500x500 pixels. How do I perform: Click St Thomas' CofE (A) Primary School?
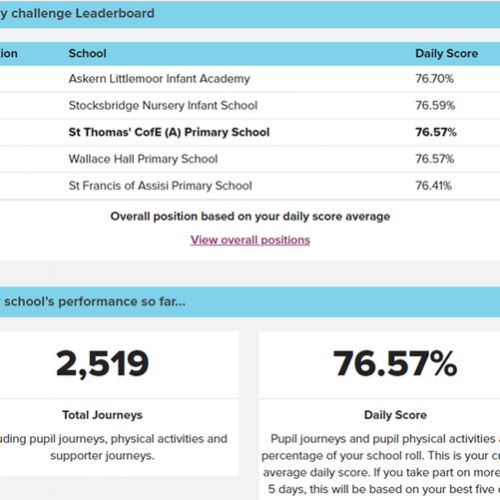(169, 132)
